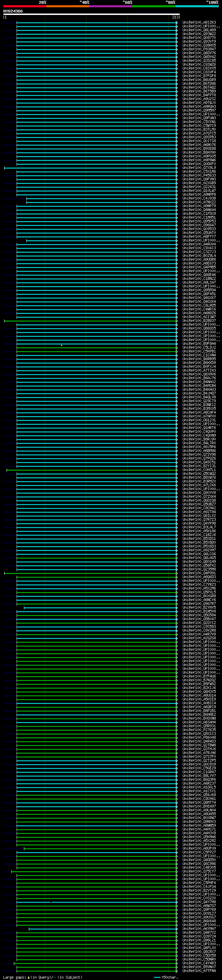Select hit label UniRef100_C0H7L1

click(199, 470)
